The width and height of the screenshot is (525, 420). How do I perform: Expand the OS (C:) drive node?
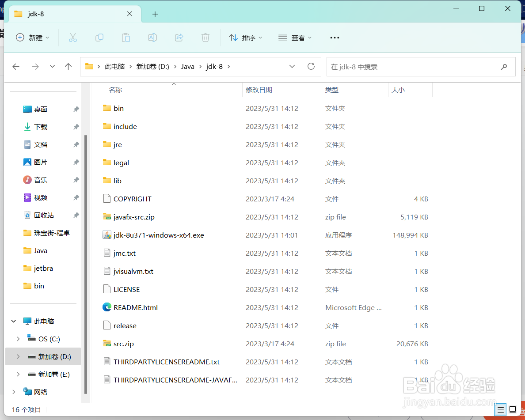[18, 339]
